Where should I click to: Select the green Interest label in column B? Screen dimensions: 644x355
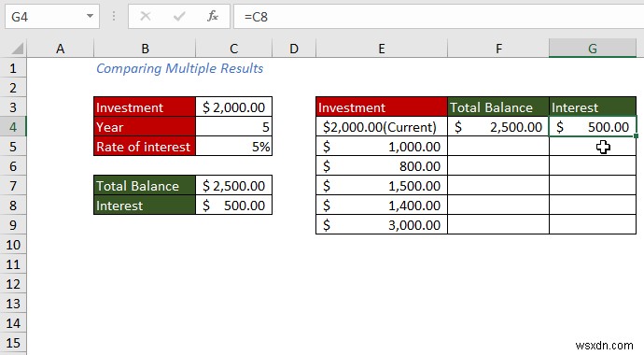click(145, 206)
